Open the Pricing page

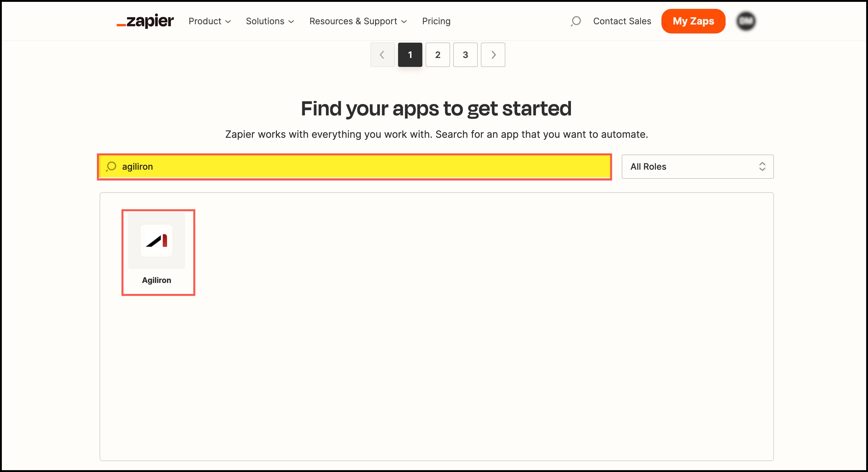[x=436, y=21]
